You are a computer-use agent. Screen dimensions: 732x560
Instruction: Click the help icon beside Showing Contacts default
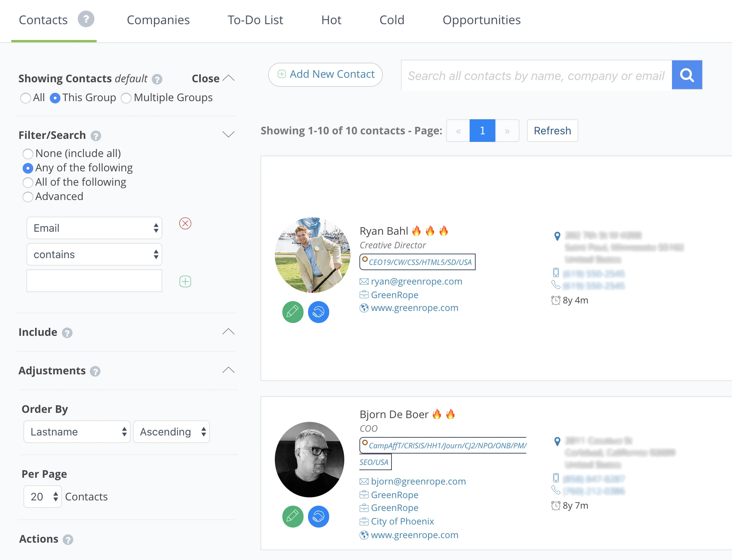[x=157, y=79]
